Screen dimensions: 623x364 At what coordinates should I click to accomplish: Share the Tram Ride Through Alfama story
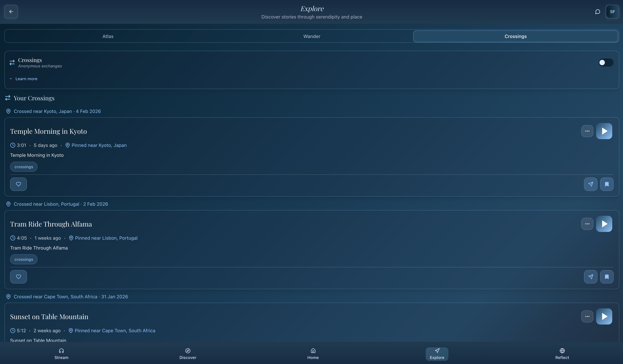point(590,277)
